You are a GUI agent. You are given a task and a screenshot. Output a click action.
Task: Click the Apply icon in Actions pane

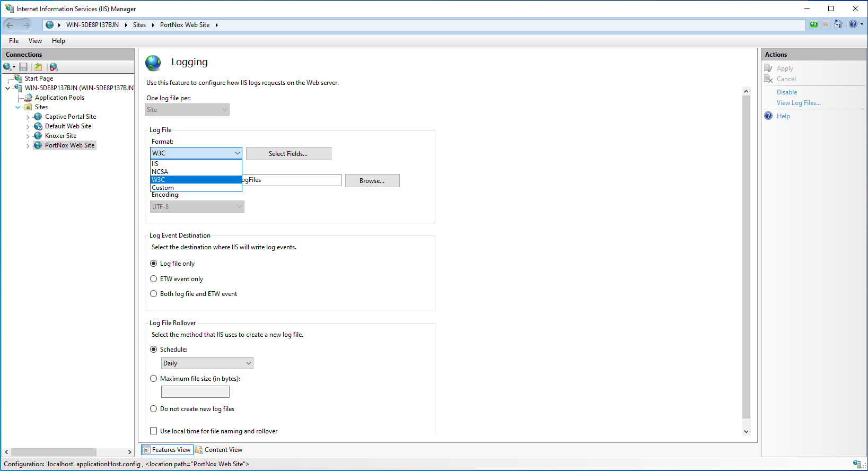768,68
